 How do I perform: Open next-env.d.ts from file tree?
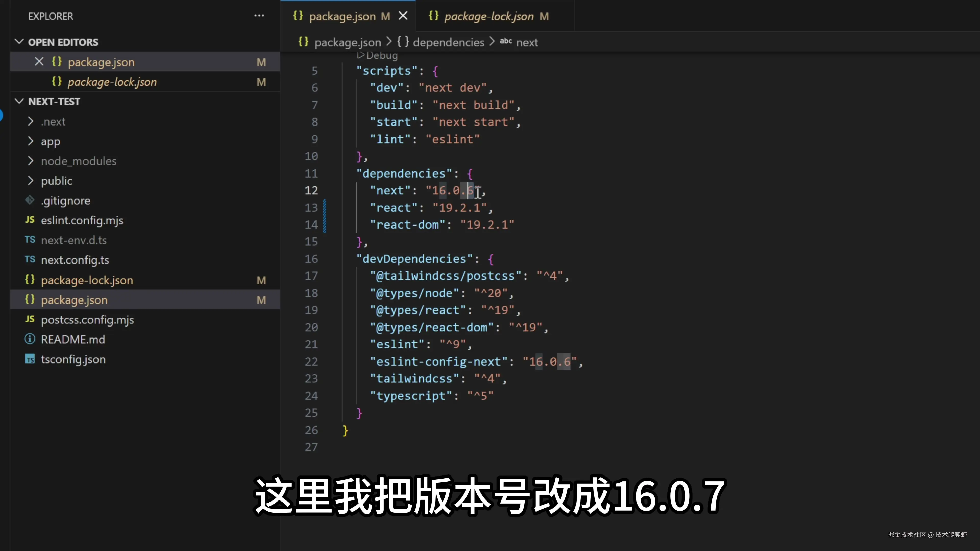point(74,240)
